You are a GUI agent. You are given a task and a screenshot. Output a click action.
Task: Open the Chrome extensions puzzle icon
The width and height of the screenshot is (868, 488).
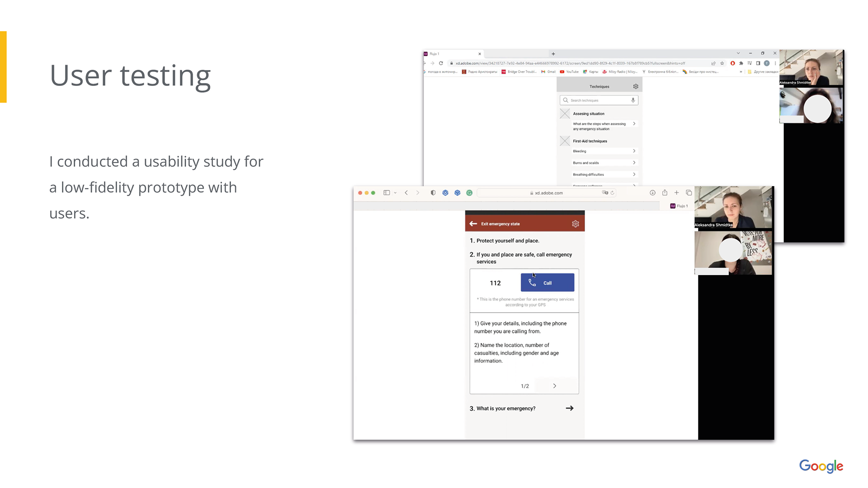(x=741, y=63)
